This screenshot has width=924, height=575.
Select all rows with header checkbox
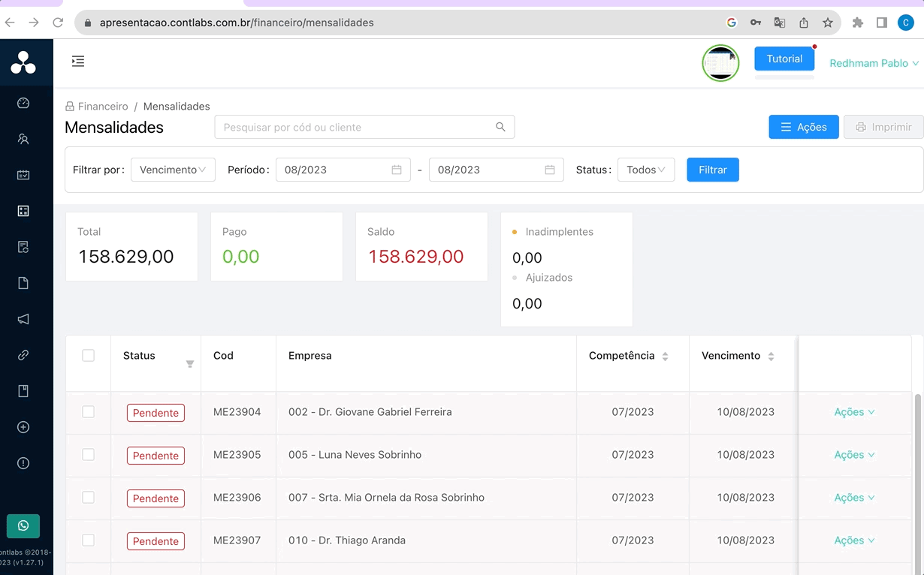(x=89, y=356)
